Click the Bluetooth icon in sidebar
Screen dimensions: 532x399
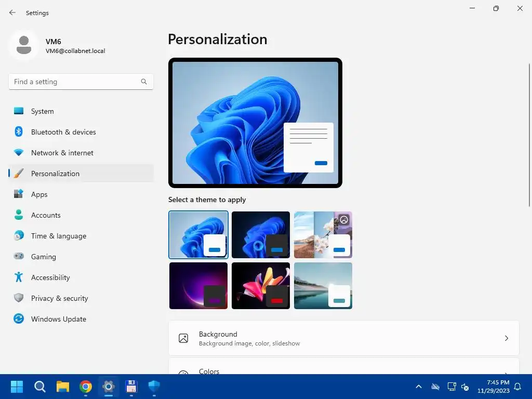coord(19,131)
